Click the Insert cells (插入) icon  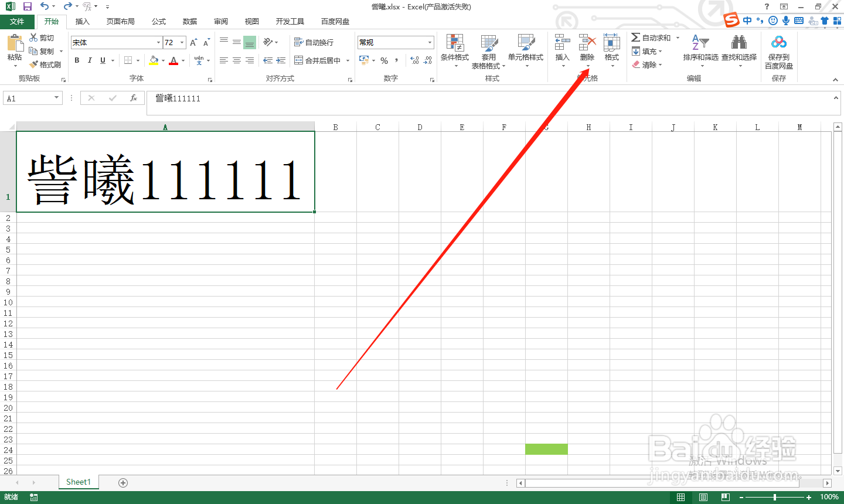562,42
